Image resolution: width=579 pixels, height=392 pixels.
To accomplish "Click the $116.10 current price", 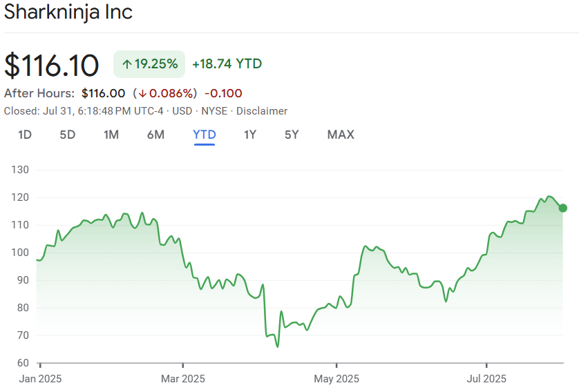I will pos(52,65).
